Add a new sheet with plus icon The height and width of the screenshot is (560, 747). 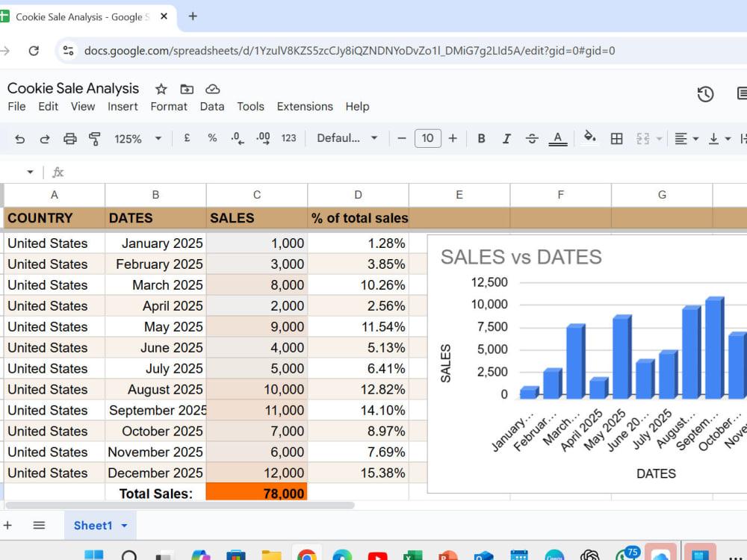click(7, 525)
